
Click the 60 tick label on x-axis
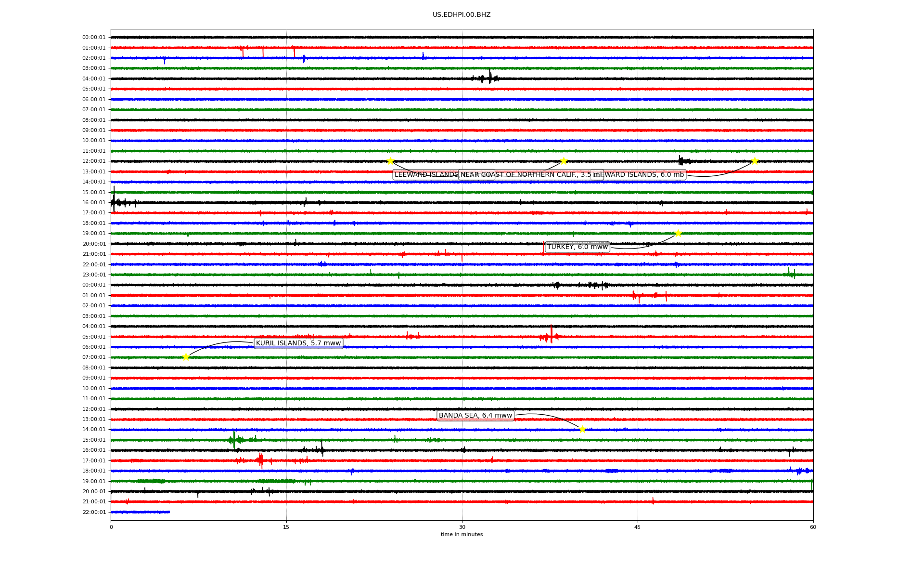813,527
